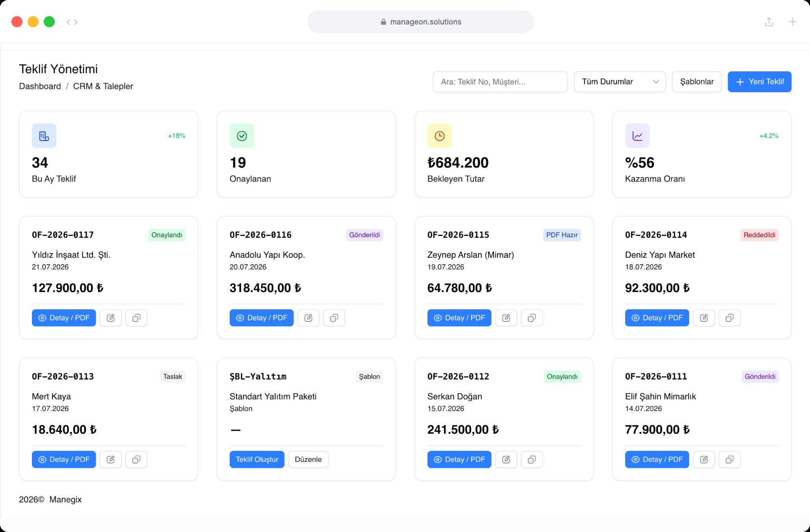Open the Şablonlar templates button

point(697,82)
